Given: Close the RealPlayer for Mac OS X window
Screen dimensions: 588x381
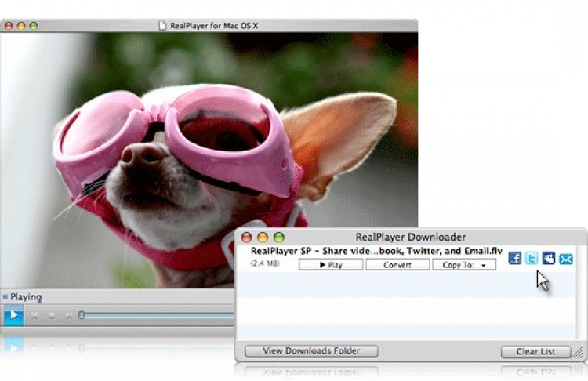Looking at the screenshot, I should click(x=9, y=26).
